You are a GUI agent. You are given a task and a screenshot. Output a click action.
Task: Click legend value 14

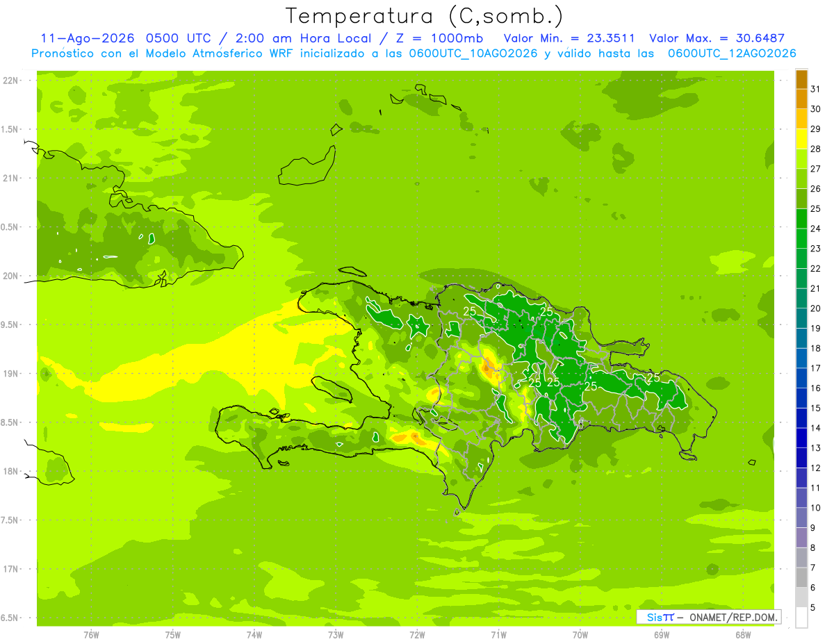pos(815,428)
